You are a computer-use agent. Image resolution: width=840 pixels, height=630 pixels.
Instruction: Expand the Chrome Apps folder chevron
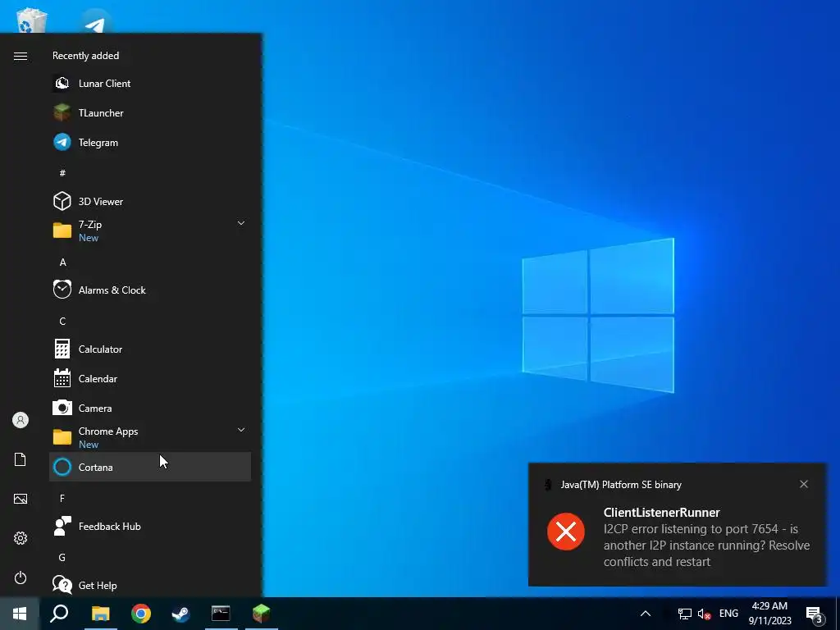point(241,430)
